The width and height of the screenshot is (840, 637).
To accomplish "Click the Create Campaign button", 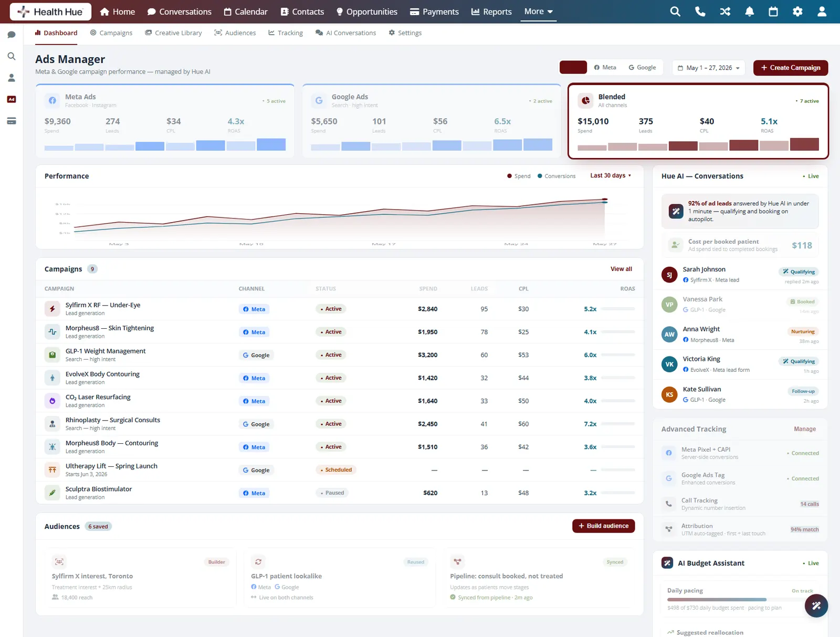I will [791, 68].
